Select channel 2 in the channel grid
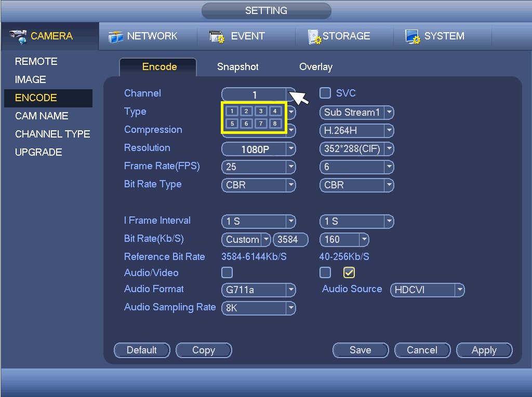This screenshot has height=397, width=532. (246, 111)
